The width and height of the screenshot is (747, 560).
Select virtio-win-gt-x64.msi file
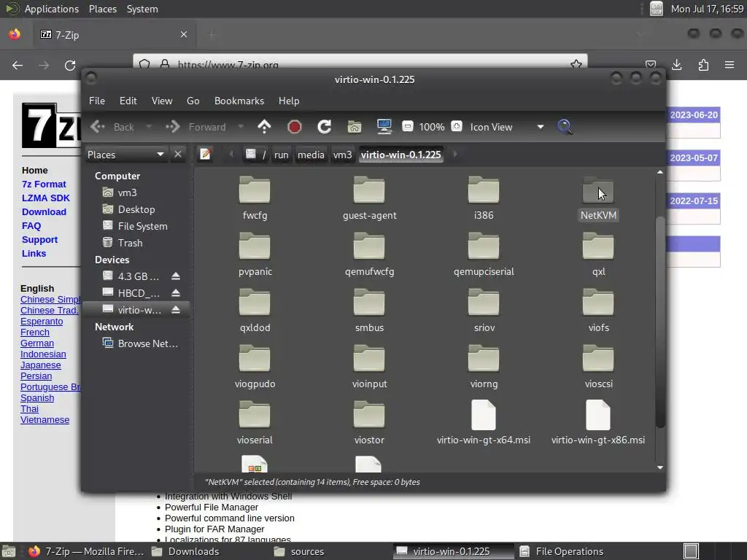pos(484,423)
